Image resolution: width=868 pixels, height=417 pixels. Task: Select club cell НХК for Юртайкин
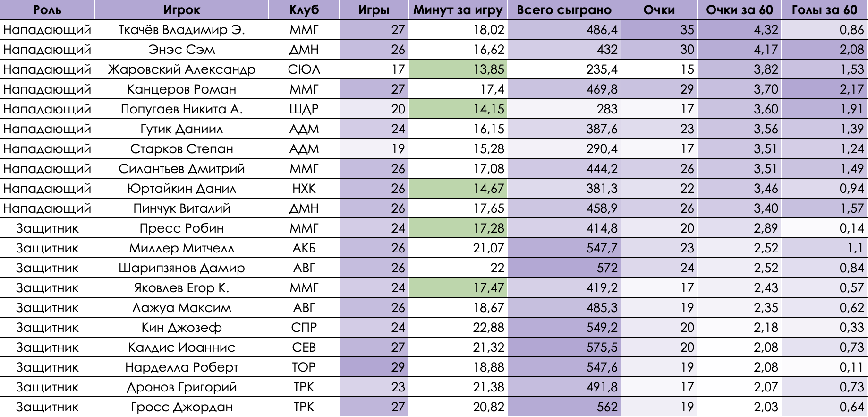pos(304,189)
